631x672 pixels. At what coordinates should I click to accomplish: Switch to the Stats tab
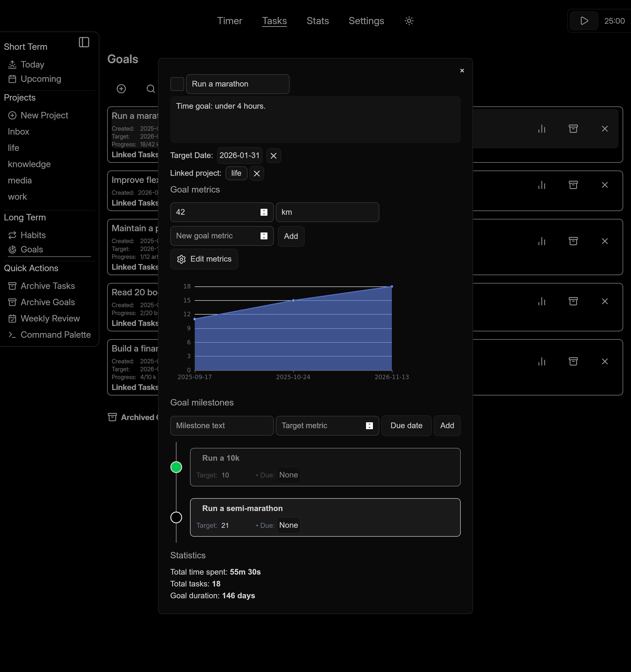pos(317,21)
